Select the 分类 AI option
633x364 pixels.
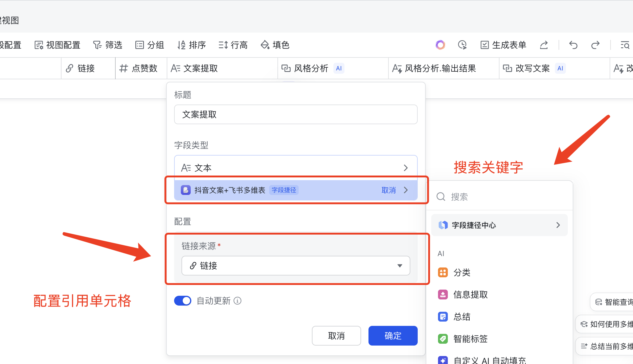pos(500,272)
